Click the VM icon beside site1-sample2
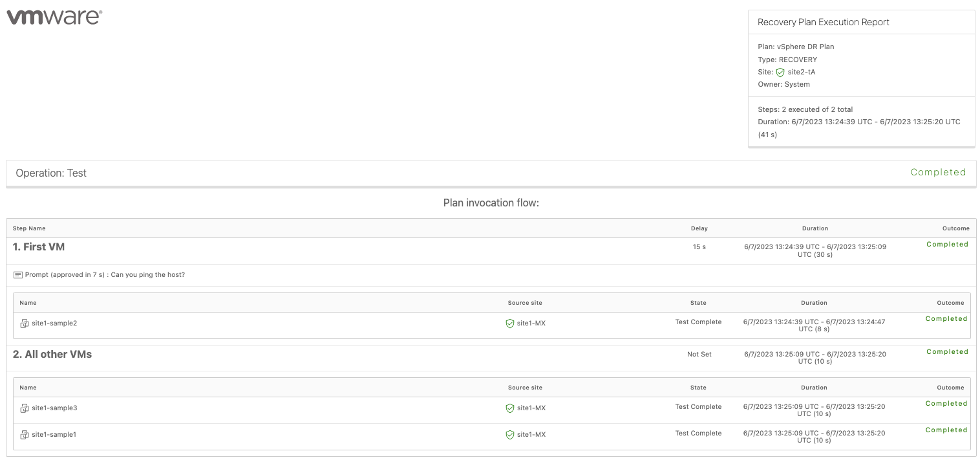Image resolution: width=980 pixels, height=462 pixels. [25, 324]
